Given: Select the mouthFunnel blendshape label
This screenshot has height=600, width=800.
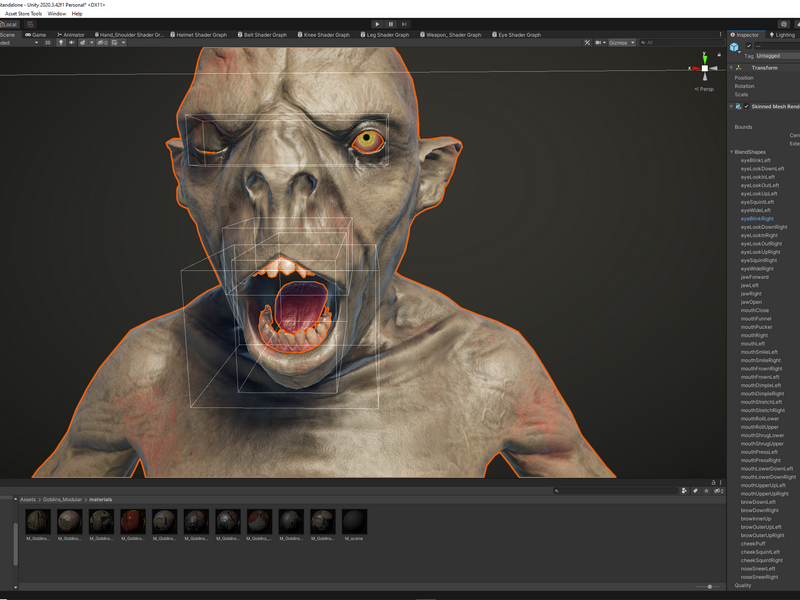Looking at the screenshot, I should (x=756, y=319).
